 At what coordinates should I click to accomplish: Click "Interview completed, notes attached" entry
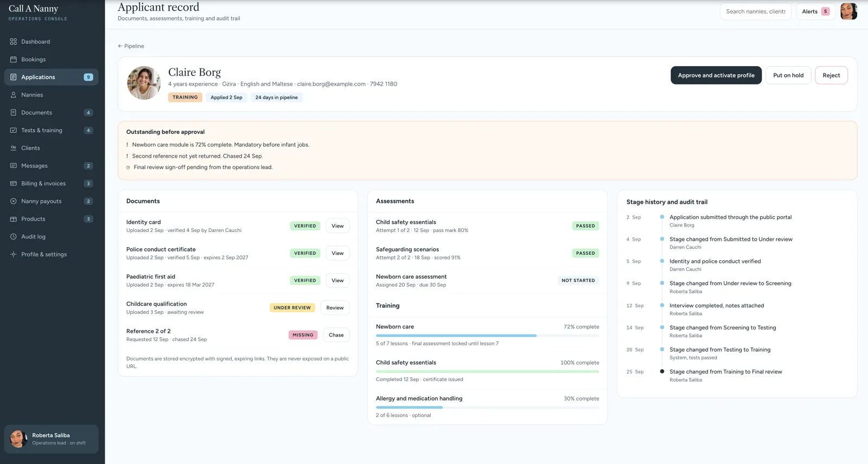point(717,306)
